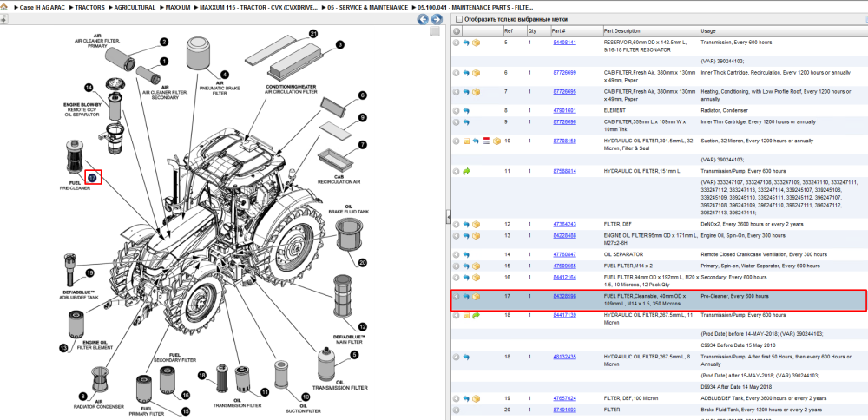Open the note icon for Ref 18 11 Micron

point(466,315)
